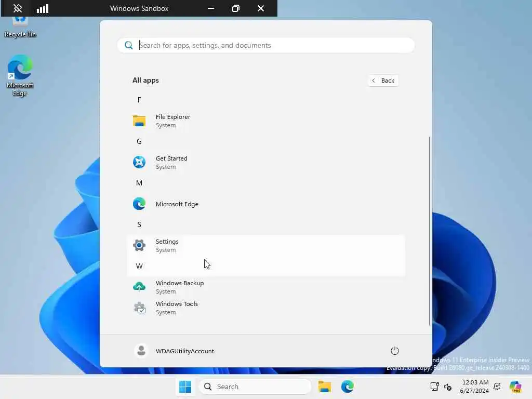This screenshot has width=532, height=399.
Task: Launch the Get Started app icon
Action: pos(139,162)
